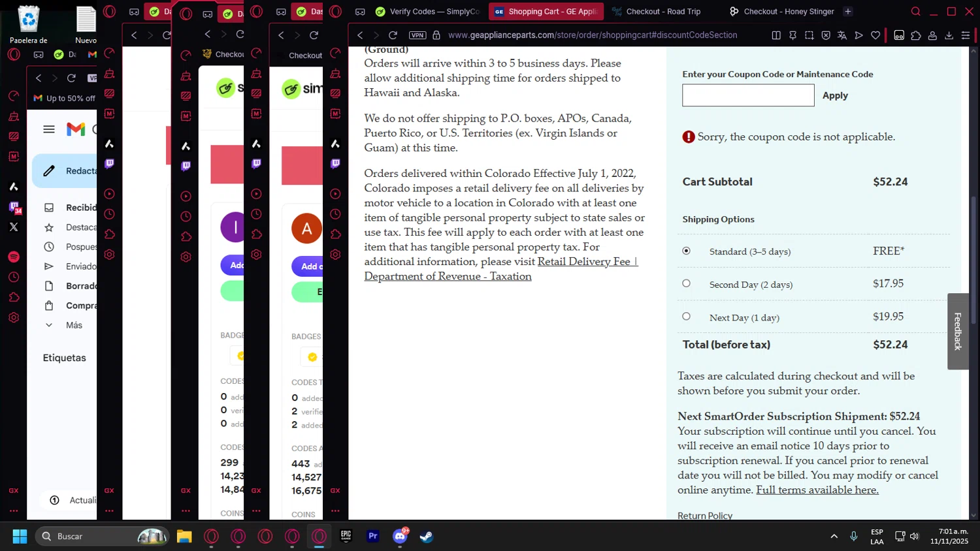
Task: Open the ad blocker shield in Shopping Cart toolbar
Action: coord(826,35)
